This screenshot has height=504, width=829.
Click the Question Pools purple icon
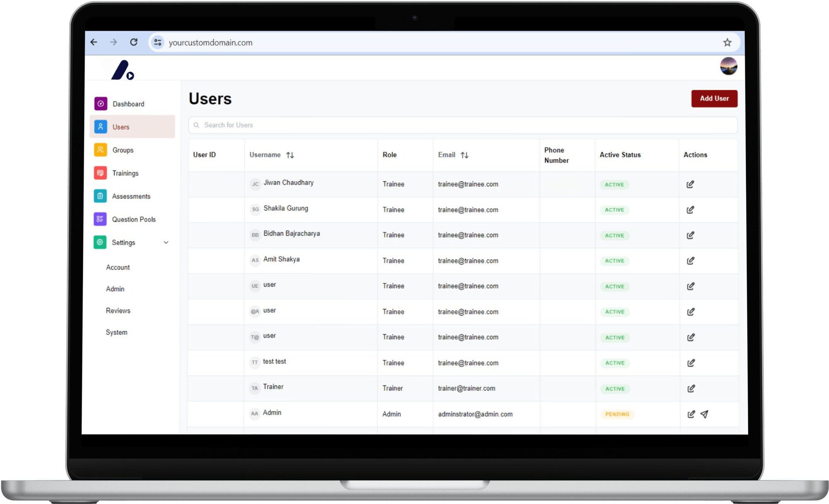point(100,219)
